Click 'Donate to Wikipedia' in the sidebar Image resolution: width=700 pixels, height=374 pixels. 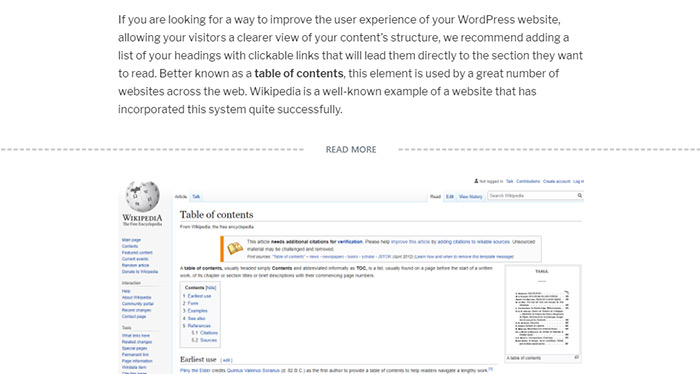[x=140, y=271]
